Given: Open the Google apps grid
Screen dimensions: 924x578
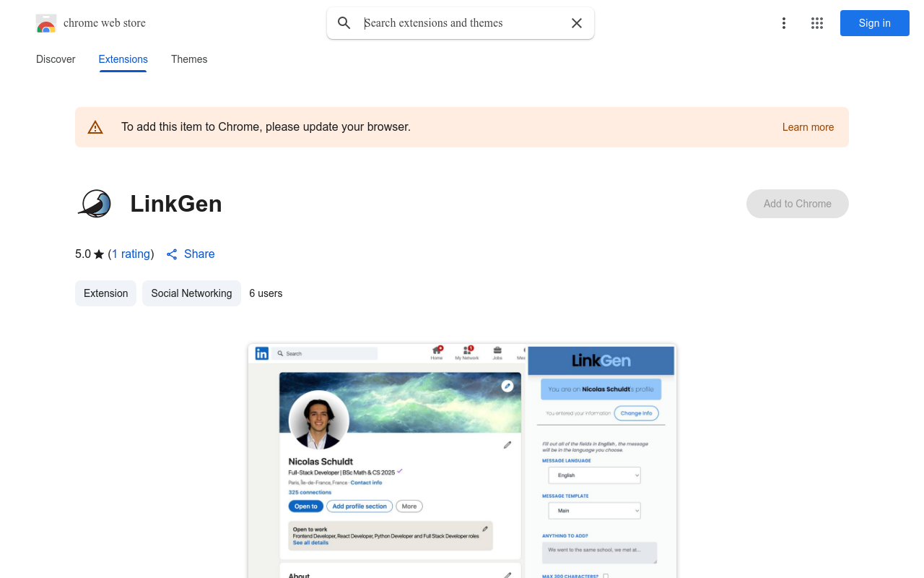Looking at the screenshot, I should (817, 23).
